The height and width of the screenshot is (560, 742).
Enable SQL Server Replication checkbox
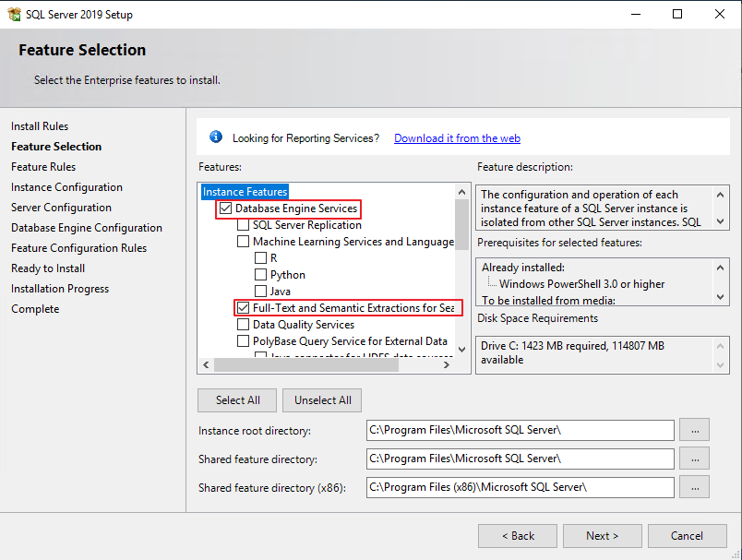click(244, 225)
